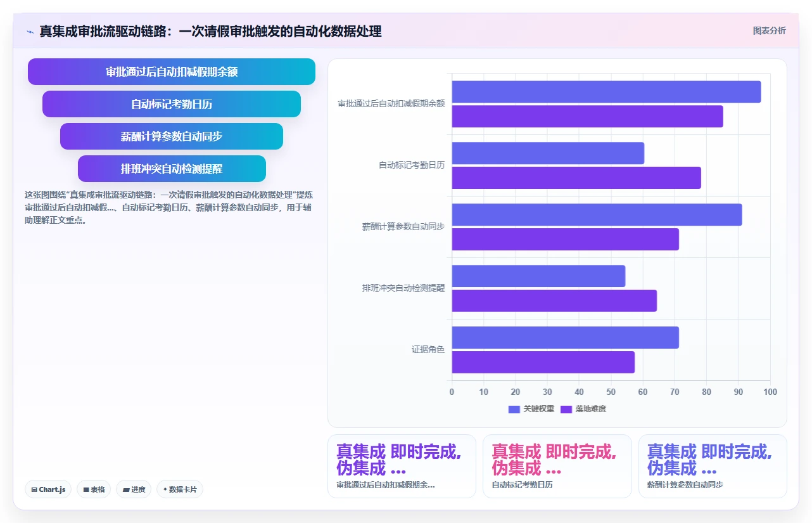Click the 证据角色 axis label
Image resolution: width=812 pixels, height=523 pixels.
pos(428,349)
